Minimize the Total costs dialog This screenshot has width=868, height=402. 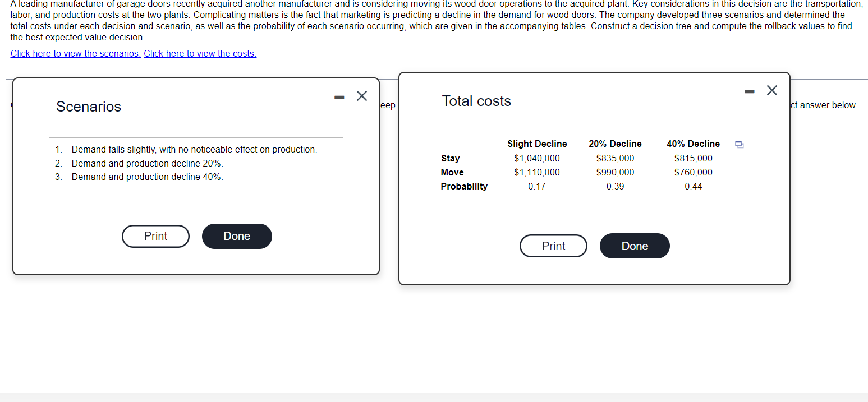pos(750,91)
